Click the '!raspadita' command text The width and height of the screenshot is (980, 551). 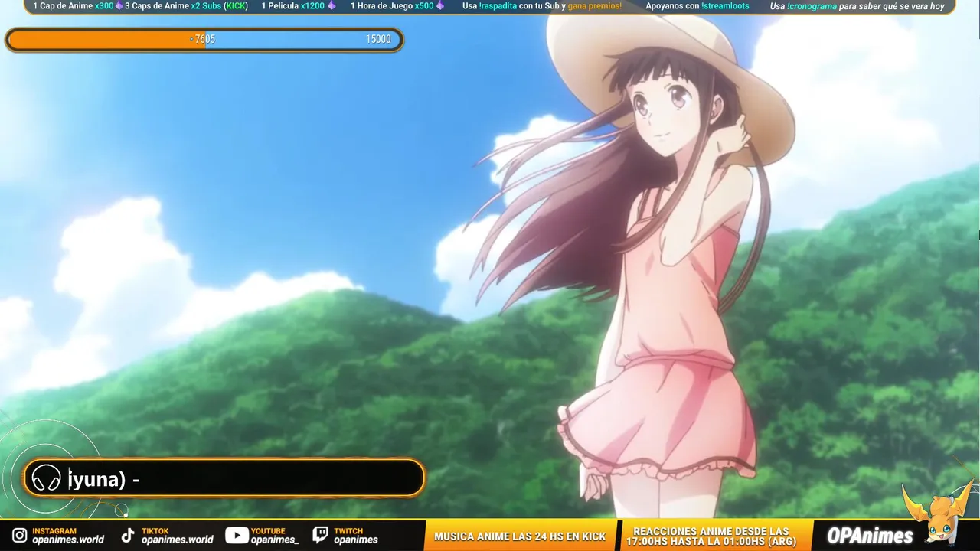pos(498,6)
